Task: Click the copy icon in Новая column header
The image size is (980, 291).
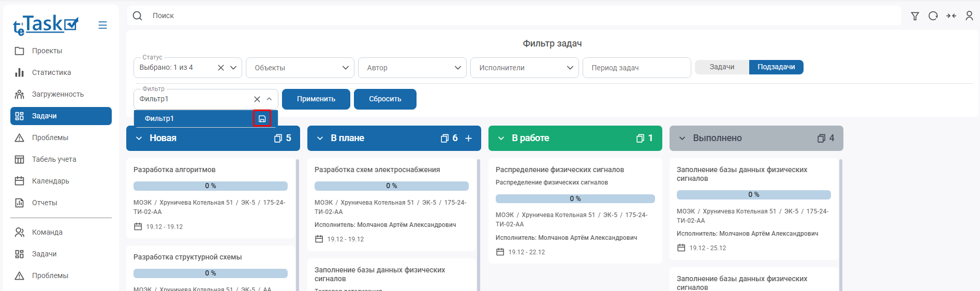Action: 278,139
